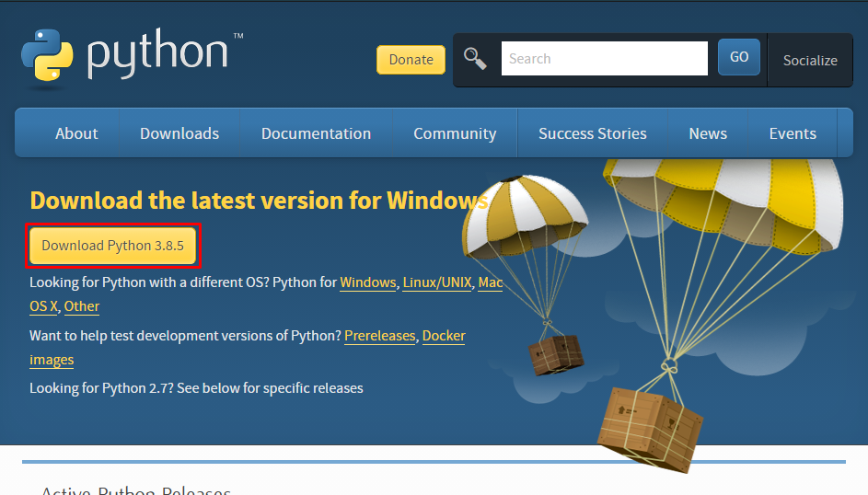Viewport: 868px width, 495px height.
Task: Open the Socialize menu
Action: tap(810, 61)
